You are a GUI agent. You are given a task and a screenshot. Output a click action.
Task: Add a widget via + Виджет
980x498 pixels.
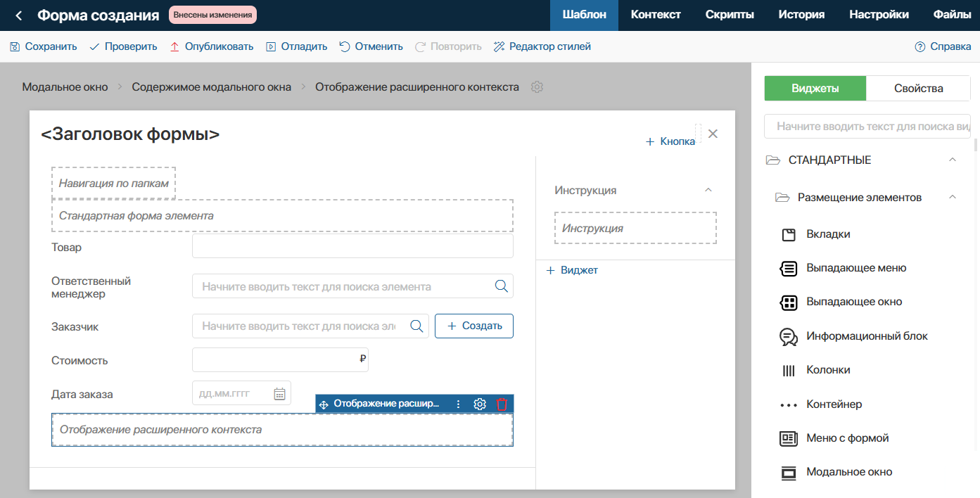pos(572,270)
